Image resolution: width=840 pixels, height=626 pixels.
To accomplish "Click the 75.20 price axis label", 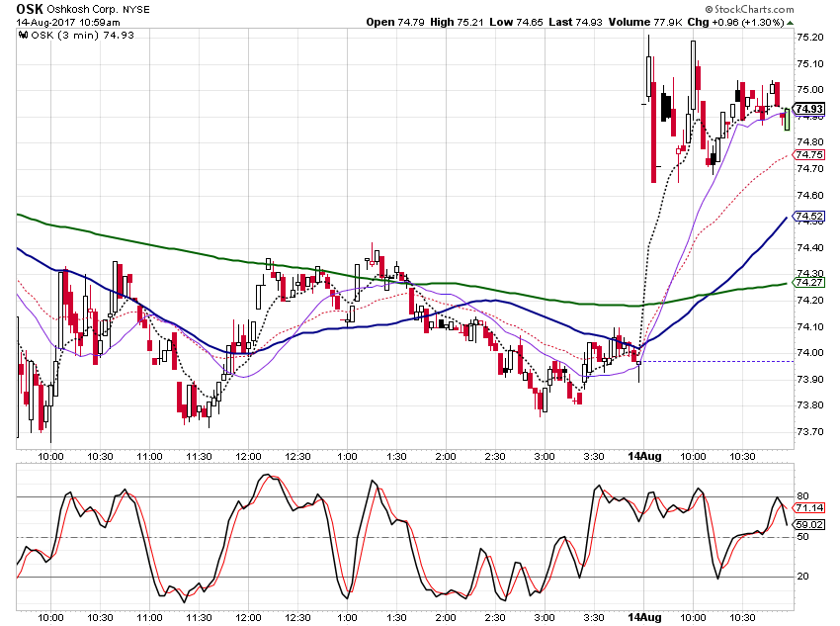I will (x=810, y=38).
